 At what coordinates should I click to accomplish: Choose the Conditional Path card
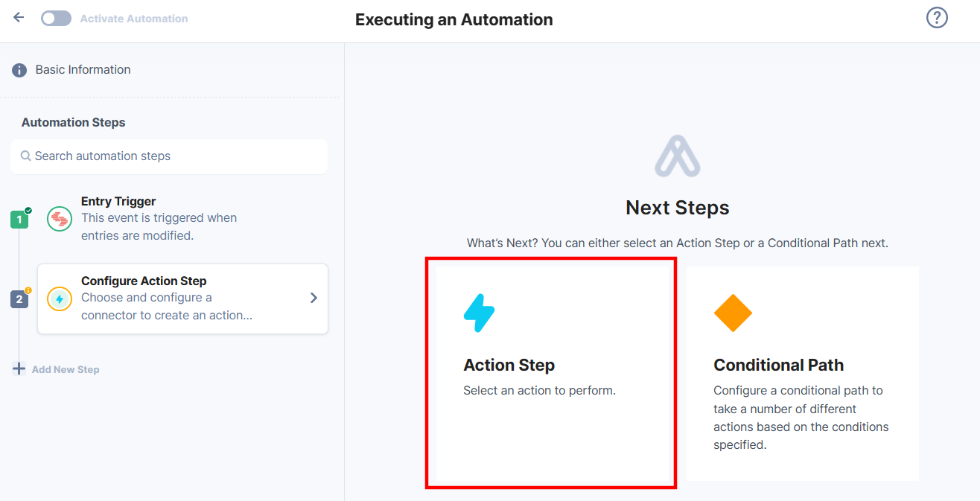[803, 373]
